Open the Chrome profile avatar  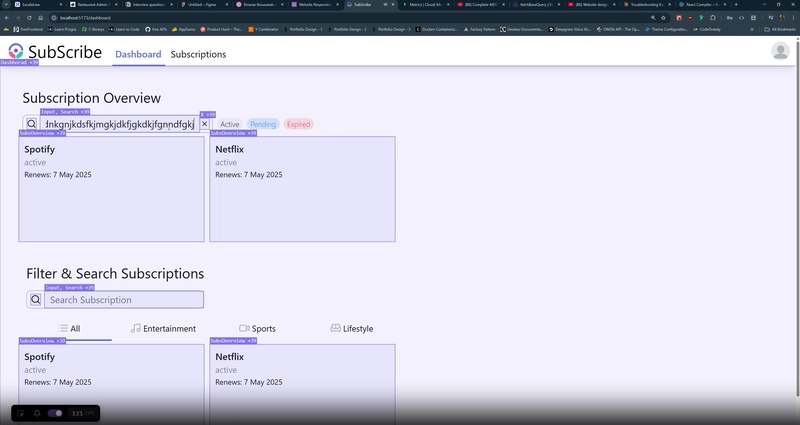coord(782,17)
